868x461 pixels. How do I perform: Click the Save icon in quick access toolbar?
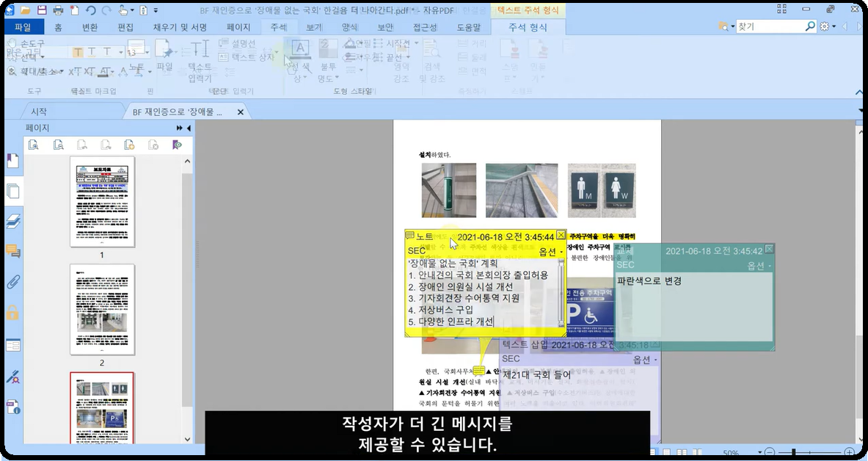(x=42, y=10)
